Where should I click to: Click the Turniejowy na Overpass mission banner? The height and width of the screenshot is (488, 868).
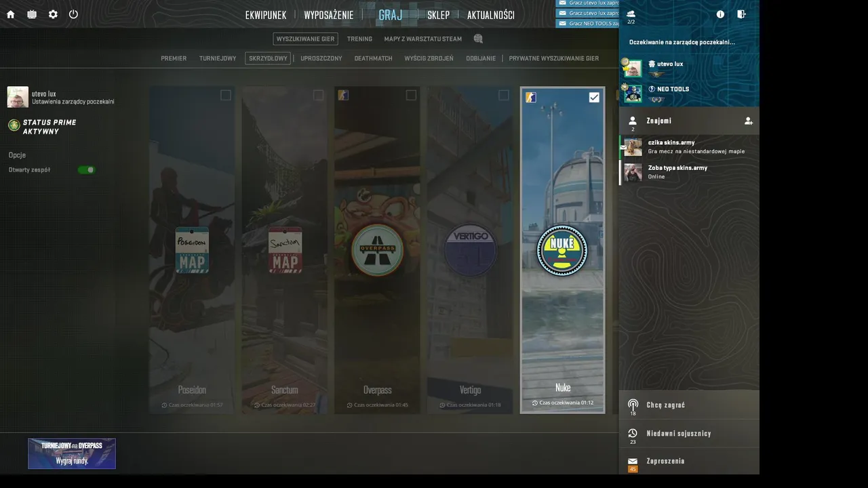(x=72, y=453)
